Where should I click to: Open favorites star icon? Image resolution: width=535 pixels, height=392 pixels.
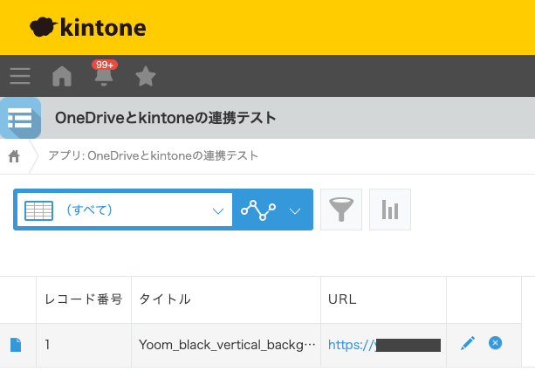(146, 76)
